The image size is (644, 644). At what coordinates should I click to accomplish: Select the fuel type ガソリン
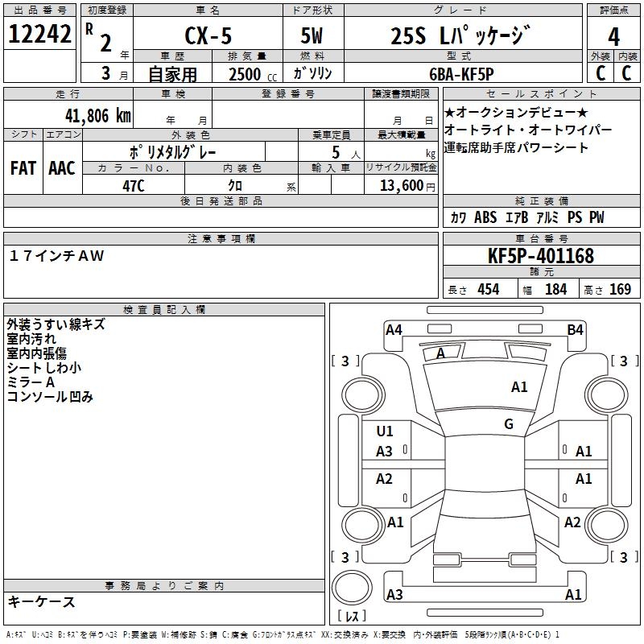(x=312, y=73)
